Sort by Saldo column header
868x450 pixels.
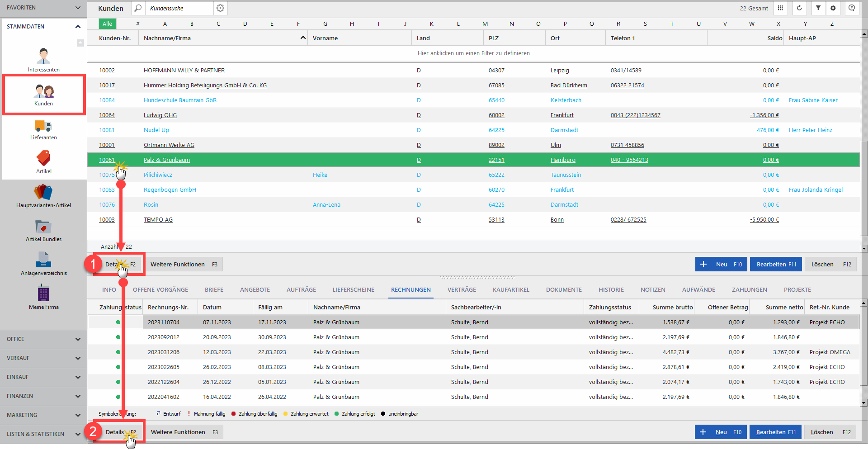pyautogui.click(x=746, y=38)
